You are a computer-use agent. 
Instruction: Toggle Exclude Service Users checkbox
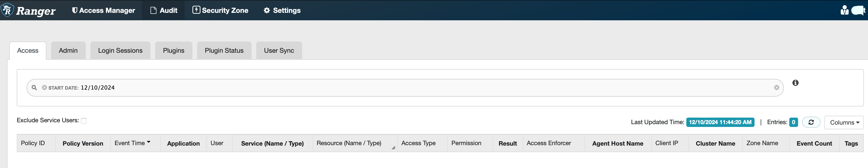click(84, 121)
